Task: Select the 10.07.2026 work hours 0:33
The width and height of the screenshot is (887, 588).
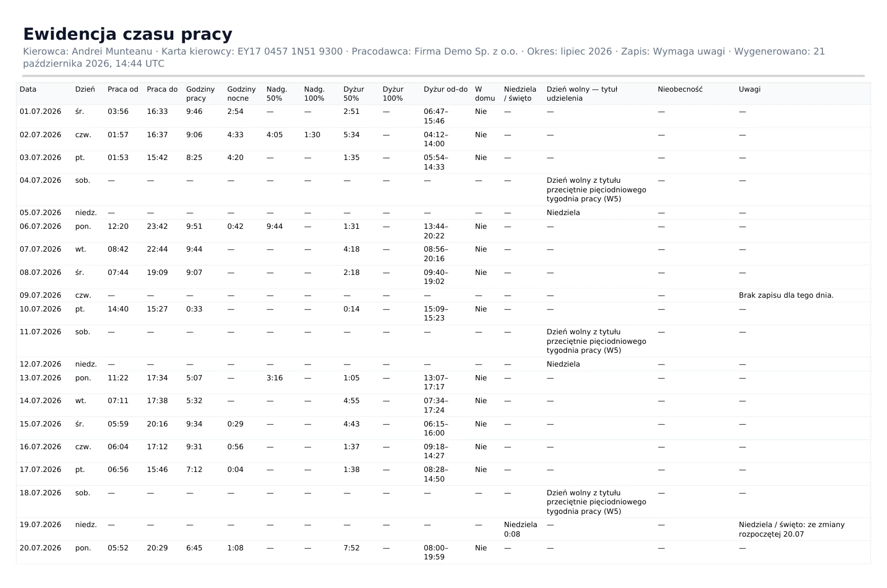Action: click(194, 309)
